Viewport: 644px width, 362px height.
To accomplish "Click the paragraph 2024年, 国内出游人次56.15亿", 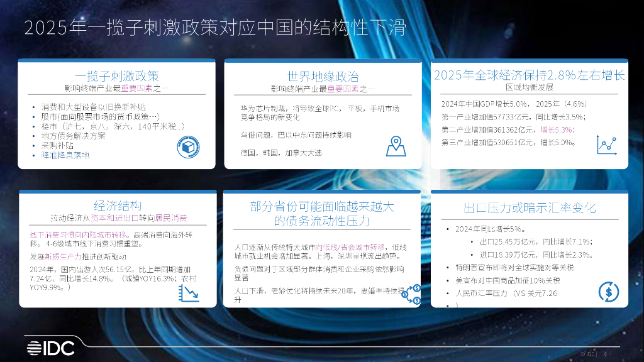I will point(113,278).
